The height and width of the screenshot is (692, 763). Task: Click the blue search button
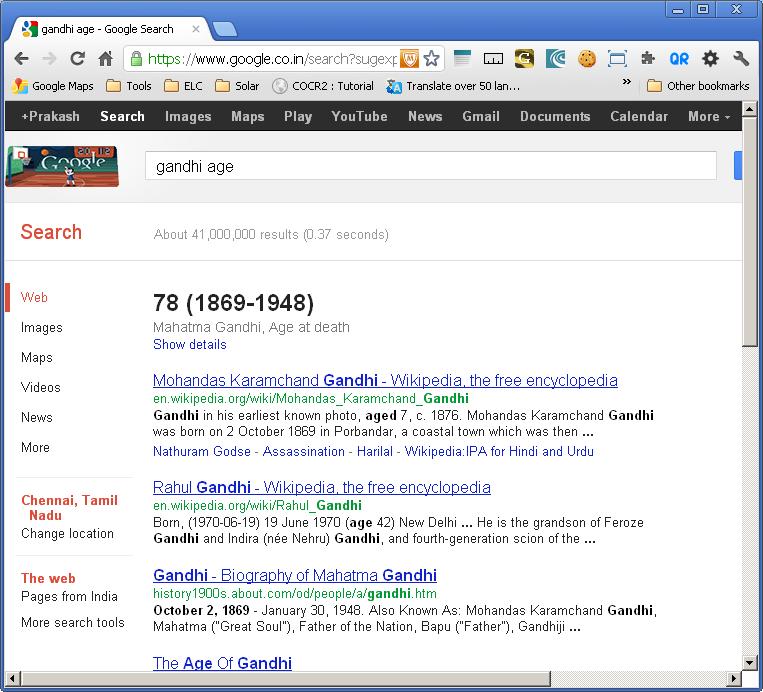tap(738, 165)
